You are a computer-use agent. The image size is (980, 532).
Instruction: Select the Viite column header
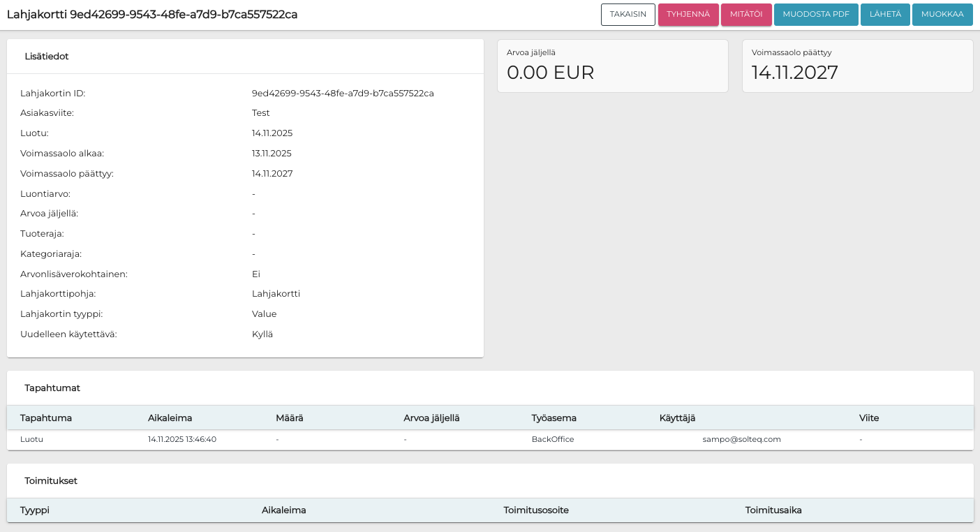pyautogui.click(x=869, y=418)
